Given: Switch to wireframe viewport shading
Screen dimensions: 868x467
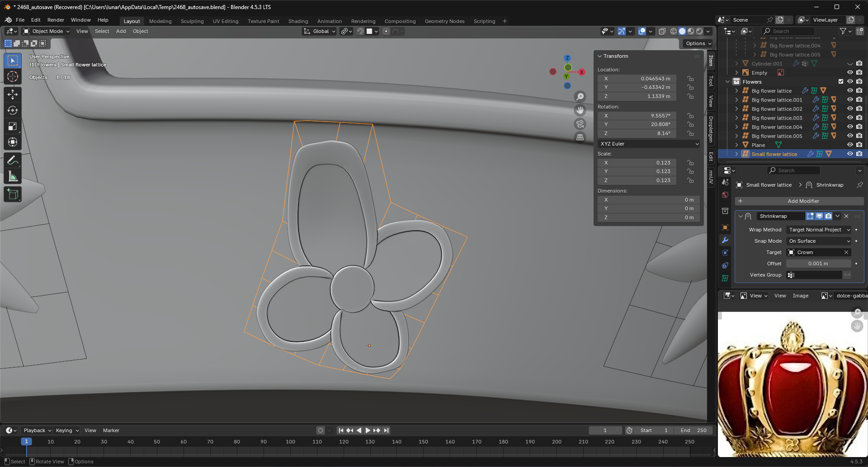Looking at the screenshot, I should click(x=674, y=31).
